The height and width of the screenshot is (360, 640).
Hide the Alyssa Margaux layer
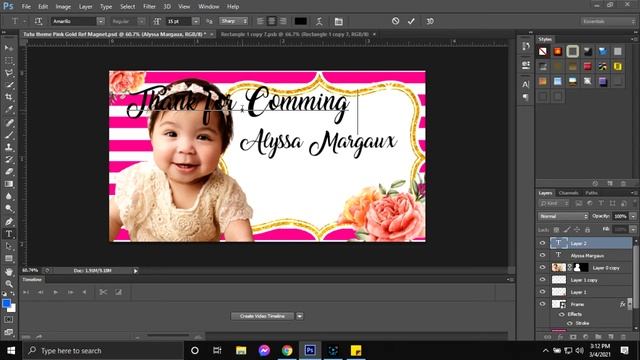pyautogui.click(x=542, y=256)
